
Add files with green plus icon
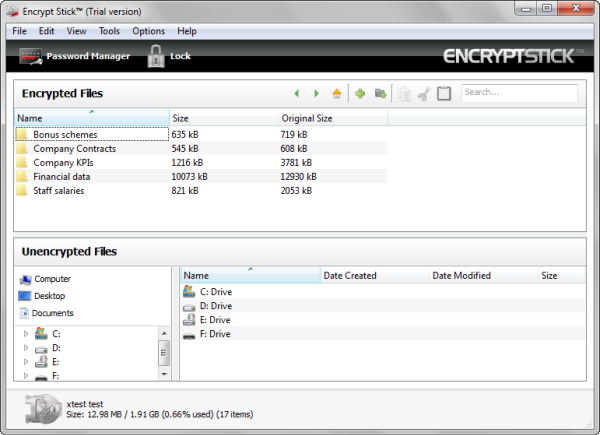[x=360, y=93]
